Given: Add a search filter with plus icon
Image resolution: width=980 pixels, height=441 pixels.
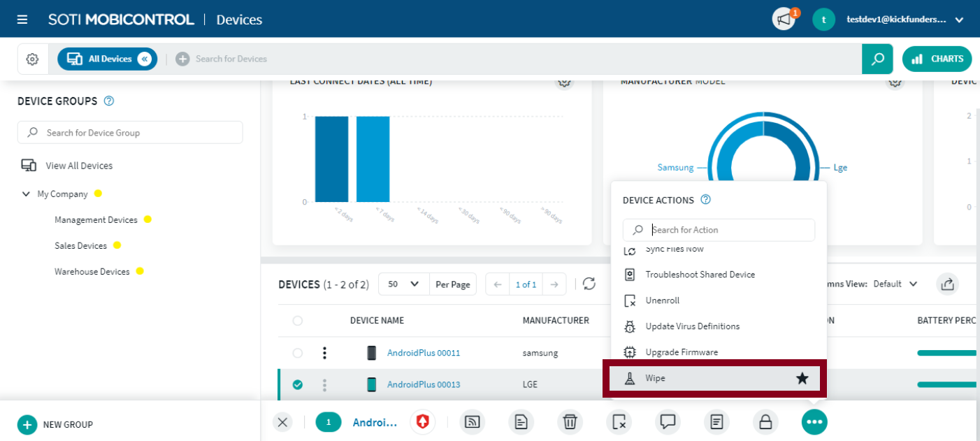Looking at the screenshot, I should tap(182, 59).
